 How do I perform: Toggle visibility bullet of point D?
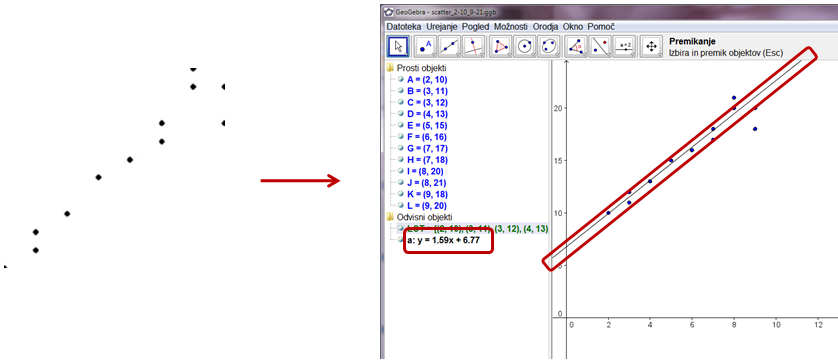(400, 114)
